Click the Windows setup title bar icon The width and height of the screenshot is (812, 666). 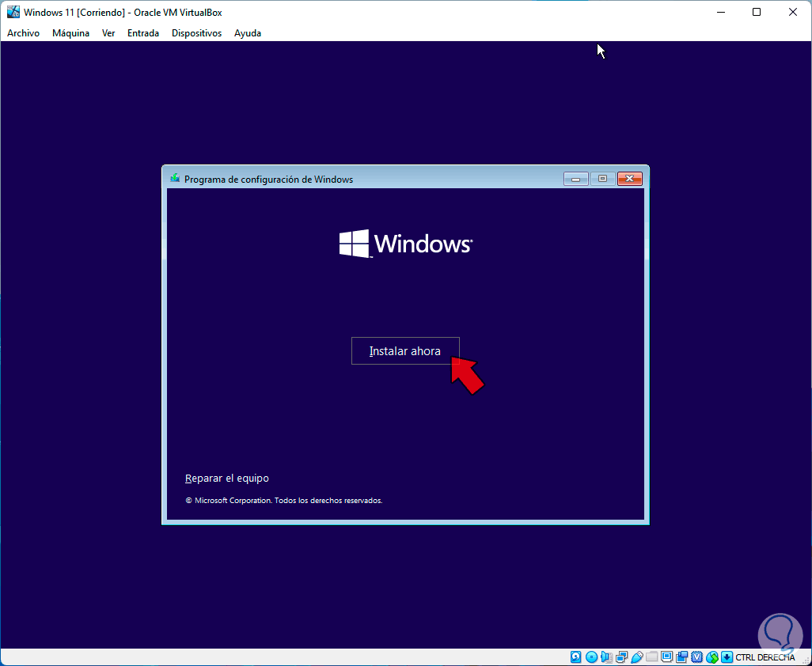[x=175, y=179]
